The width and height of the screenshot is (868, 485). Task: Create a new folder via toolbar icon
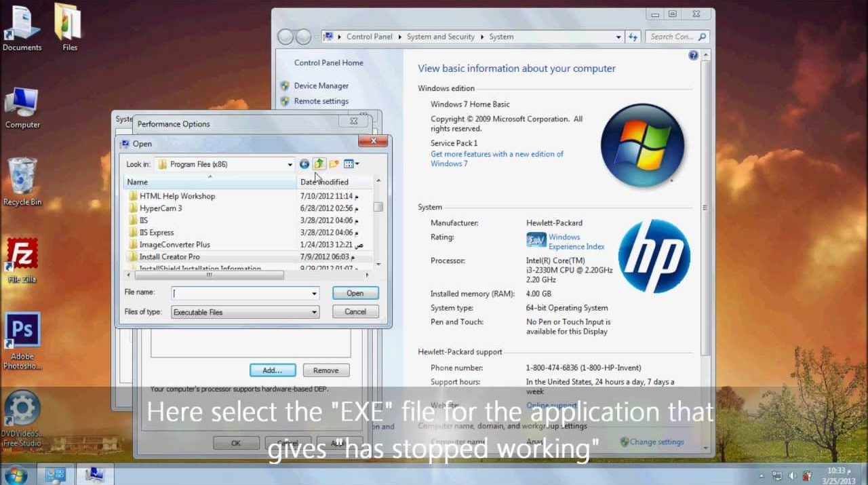(334, 164)
